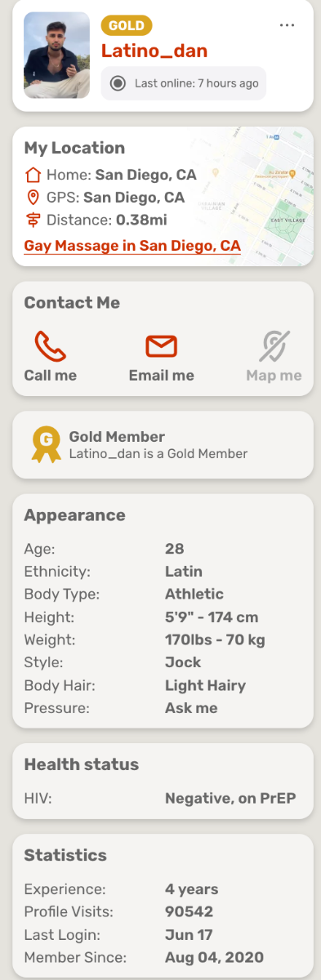Click the Gold Member info card
The height and width of the screenshot is (980, 321).
pos(163,445)
